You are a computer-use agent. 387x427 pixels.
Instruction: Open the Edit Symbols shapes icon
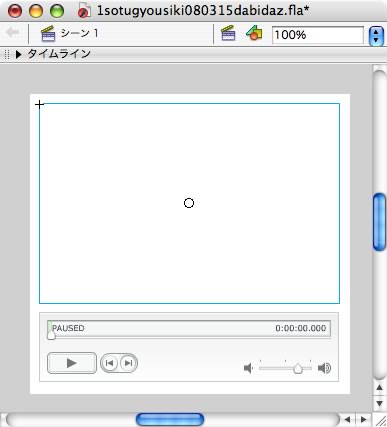254,33
